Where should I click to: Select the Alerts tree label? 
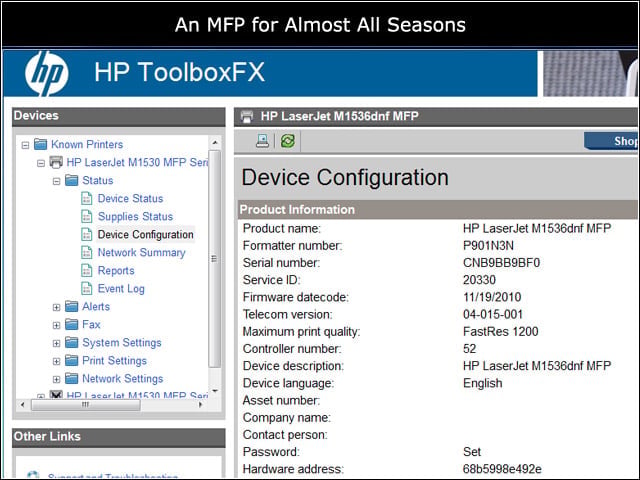coord(96,307)
